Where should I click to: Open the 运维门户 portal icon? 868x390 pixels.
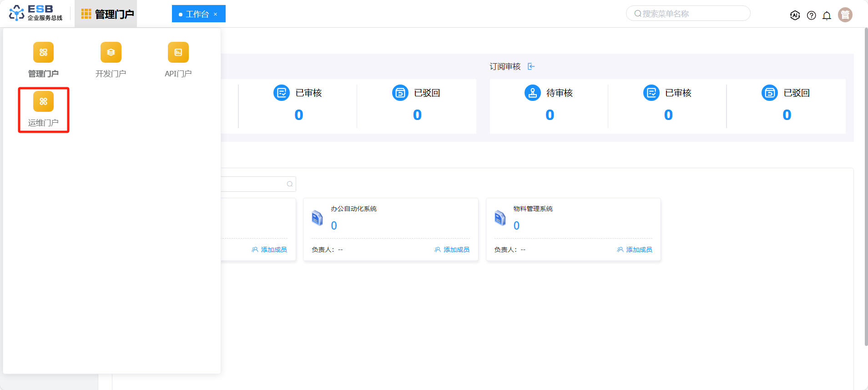[x=43, y=102]
